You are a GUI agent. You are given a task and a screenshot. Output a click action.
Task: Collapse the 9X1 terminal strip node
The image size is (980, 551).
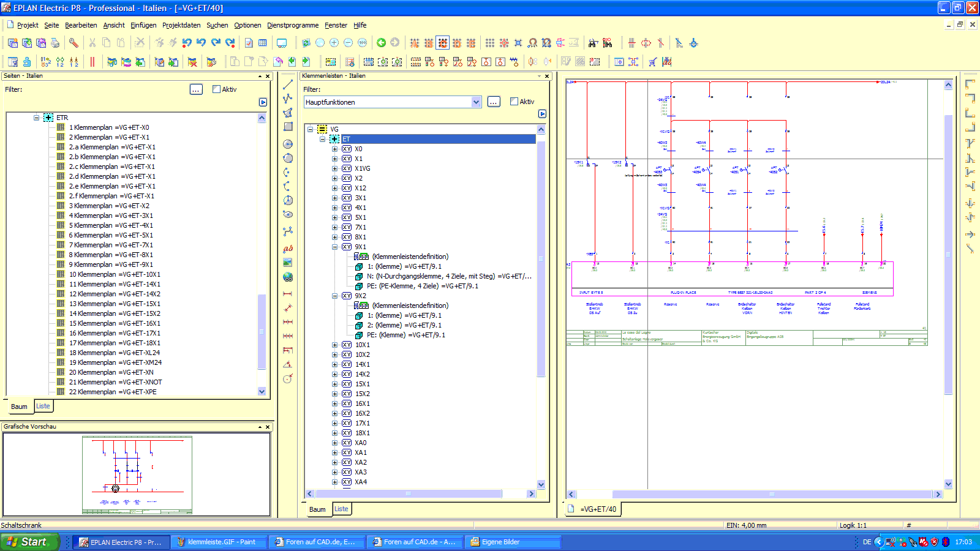(x=335, y=247)
